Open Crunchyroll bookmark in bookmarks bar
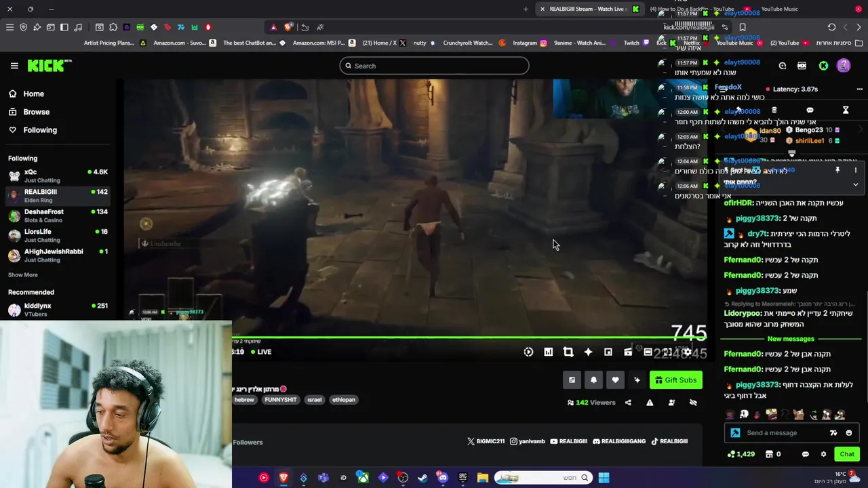The height and width of the screenshot is (488, 868). pos(474,43)
